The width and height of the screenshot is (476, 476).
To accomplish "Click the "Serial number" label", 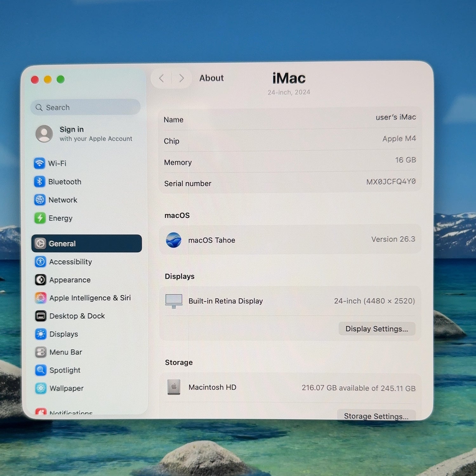I will [188, 183].
